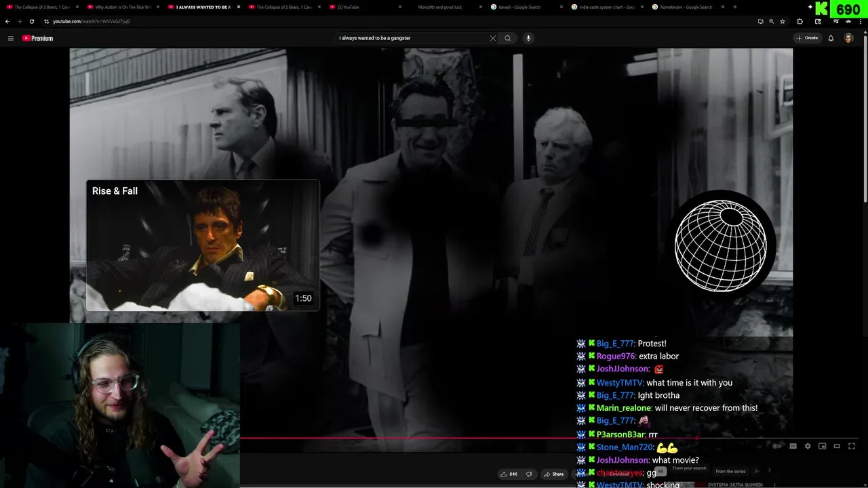868x488 pixels.
Task: Switch to the first 'The Collapse of 2 Bears' tab
Action: (41, 7)
